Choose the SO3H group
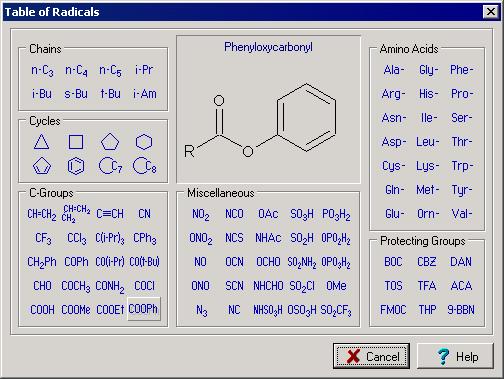504x379 pixels. (x=302, y=214)
